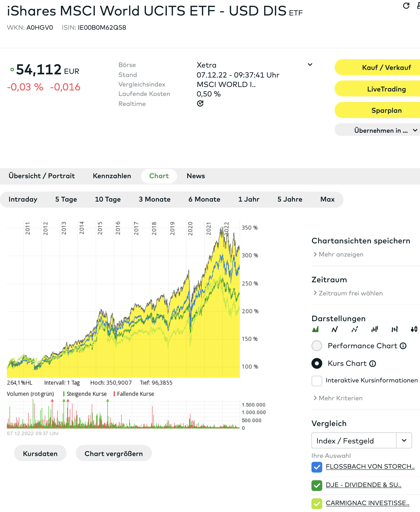420x512 pixels.
Task: Open info icon beside Performance Chart
Action: 403,346
